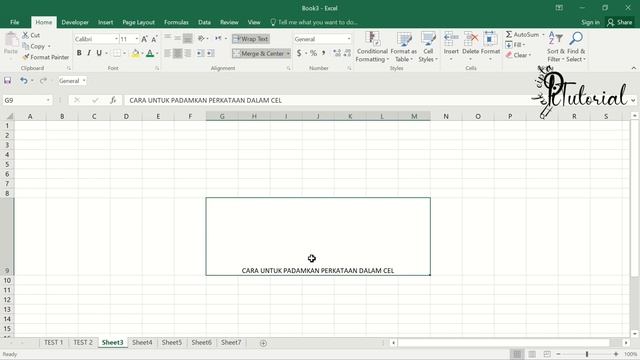Click the Delete cells icon
Image resolution: width=640 pixels, height=360 pixels.
pyautogui.click(x=471, y=39)
